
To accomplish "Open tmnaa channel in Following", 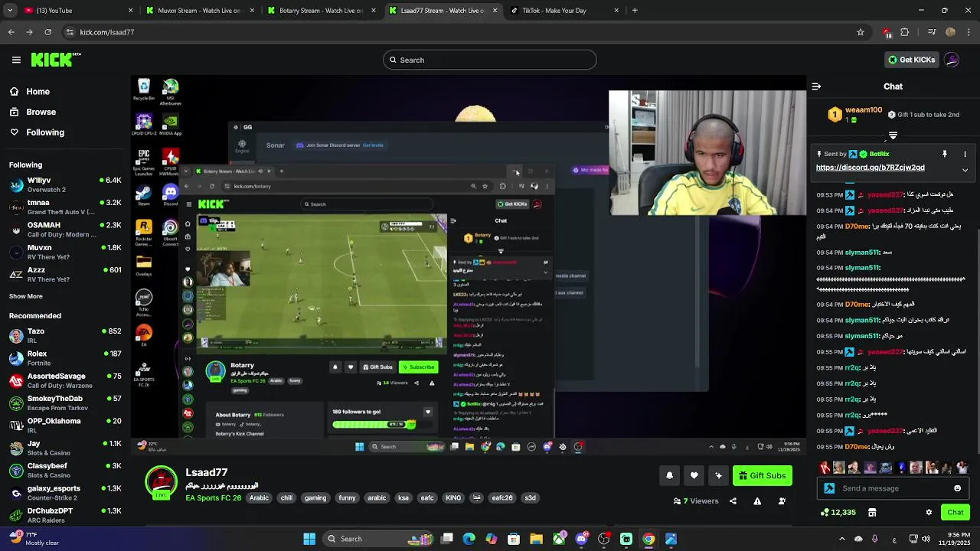I will [x=65, y=207].
